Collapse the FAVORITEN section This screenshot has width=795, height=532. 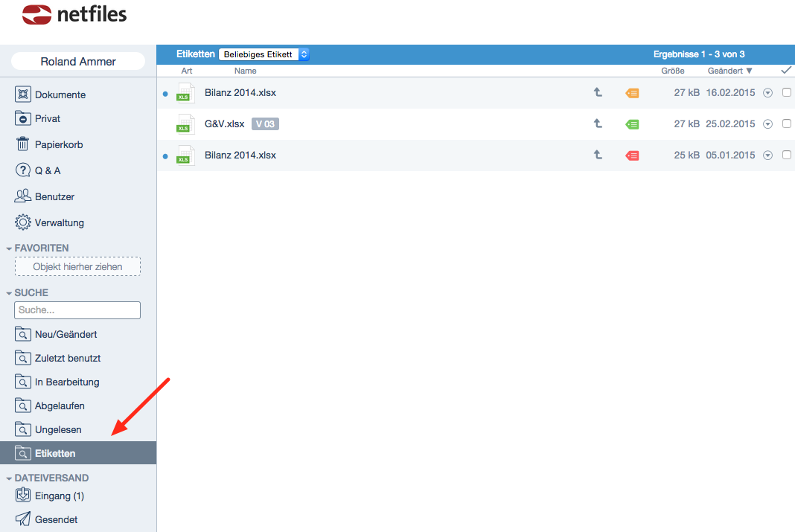(9, 249)
